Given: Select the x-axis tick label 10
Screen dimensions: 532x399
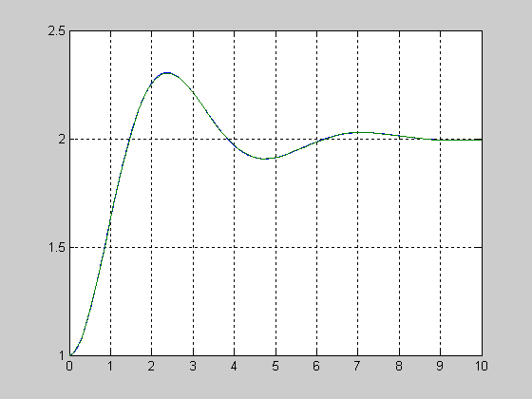Looking at the screenshot, I should 481,366.
